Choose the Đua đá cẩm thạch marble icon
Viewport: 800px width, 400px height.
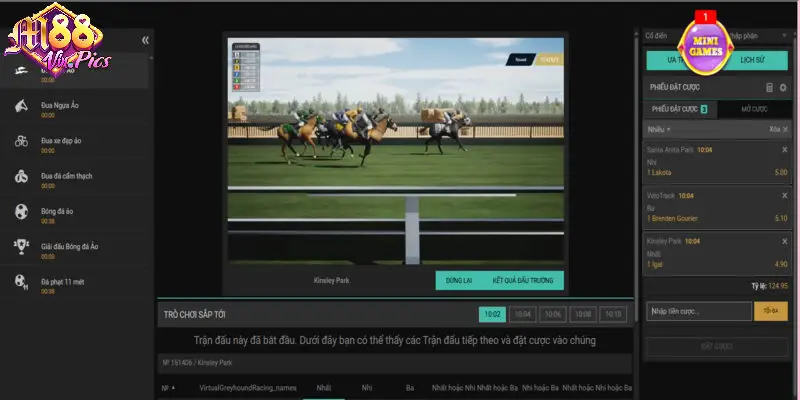(20, 177)
